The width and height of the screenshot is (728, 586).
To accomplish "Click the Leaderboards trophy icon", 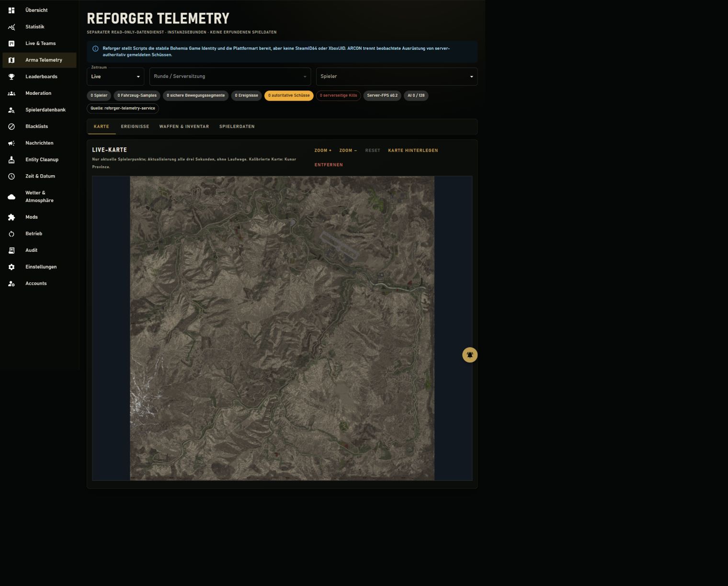I will coord(11,77).
